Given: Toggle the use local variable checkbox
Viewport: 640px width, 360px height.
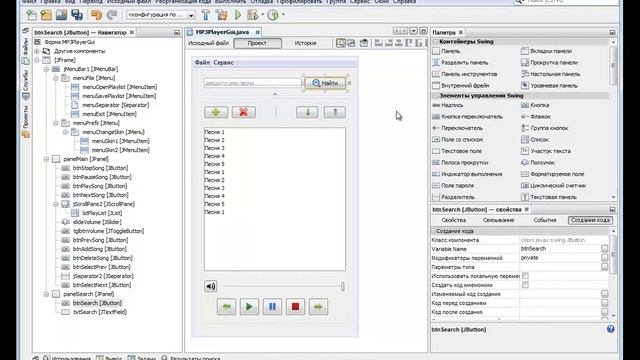Looking at the screenshot, I should (525, 276).
